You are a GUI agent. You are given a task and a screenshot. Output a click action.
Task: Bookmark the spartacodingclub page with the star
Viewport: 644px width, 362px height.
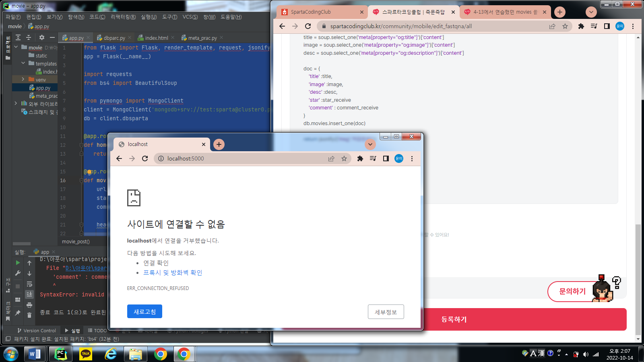point(565,26)
